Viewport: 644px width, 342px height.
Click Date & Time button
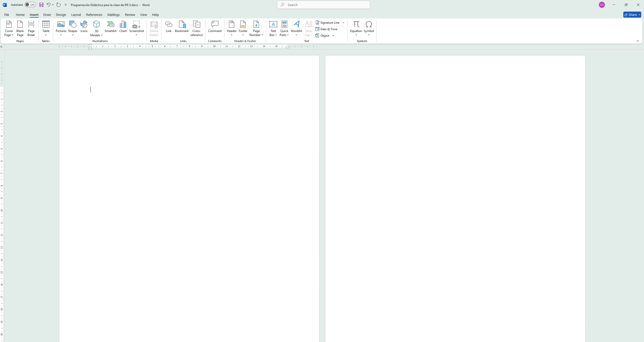point(327,29)
